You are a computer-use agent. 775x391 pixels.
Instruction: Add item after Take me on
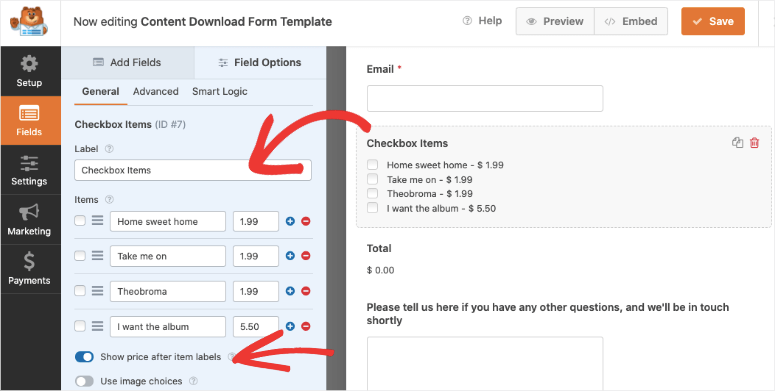[x=290, y=256]
